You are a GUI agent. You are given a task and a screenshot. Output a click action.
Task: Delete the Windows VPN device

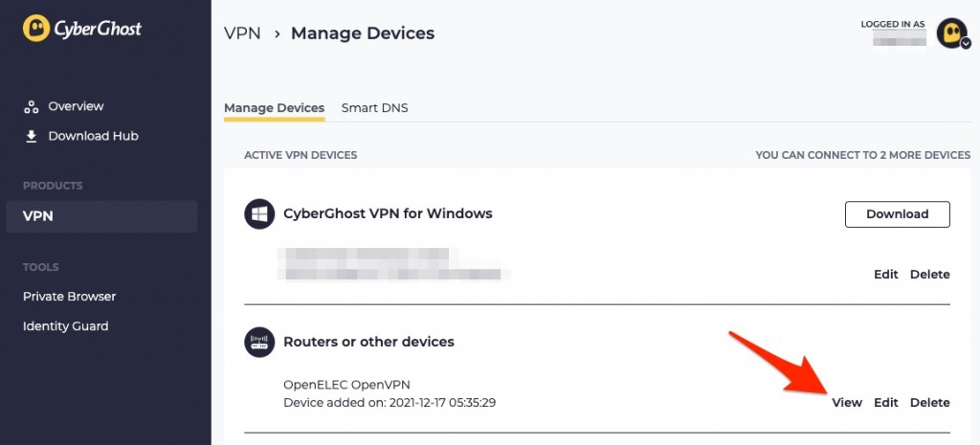(930, 275)
